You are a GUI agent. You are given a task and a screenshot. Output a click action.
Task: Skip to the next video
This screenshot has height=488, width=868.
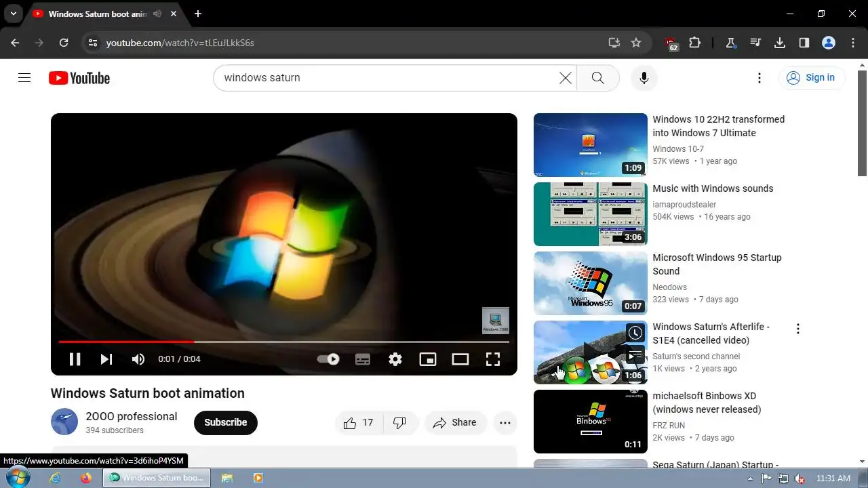(106, 359)
